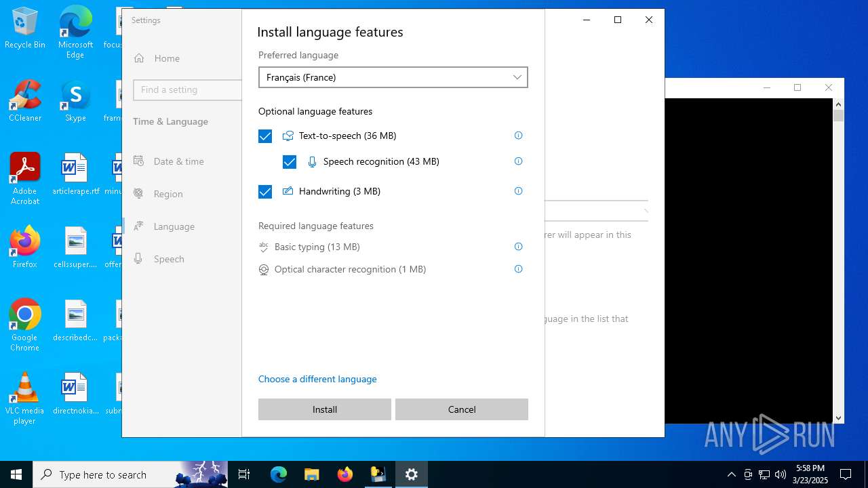Screen dimensions: 868x488
Task: Select the CCleaner desktop shortcut
Action: [25, 102]
